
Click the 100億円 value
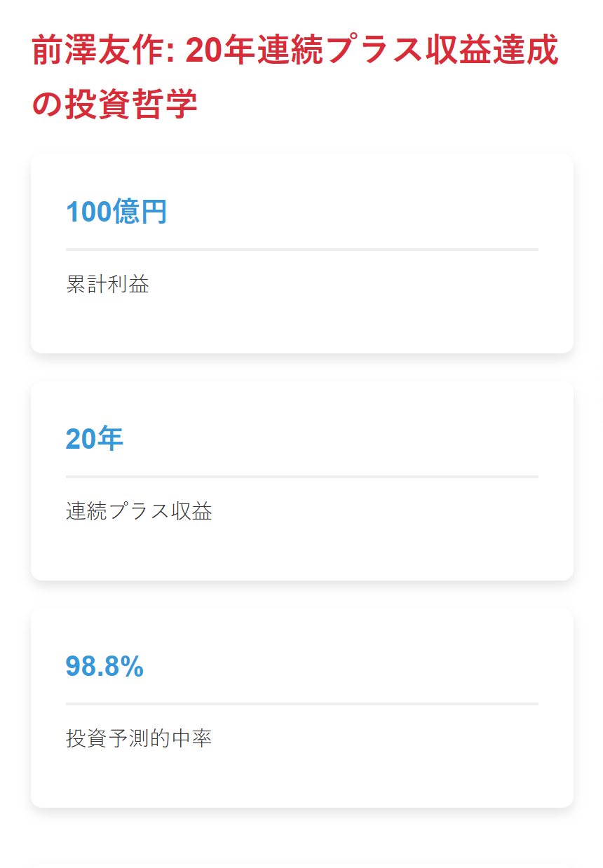click(116, 212)
